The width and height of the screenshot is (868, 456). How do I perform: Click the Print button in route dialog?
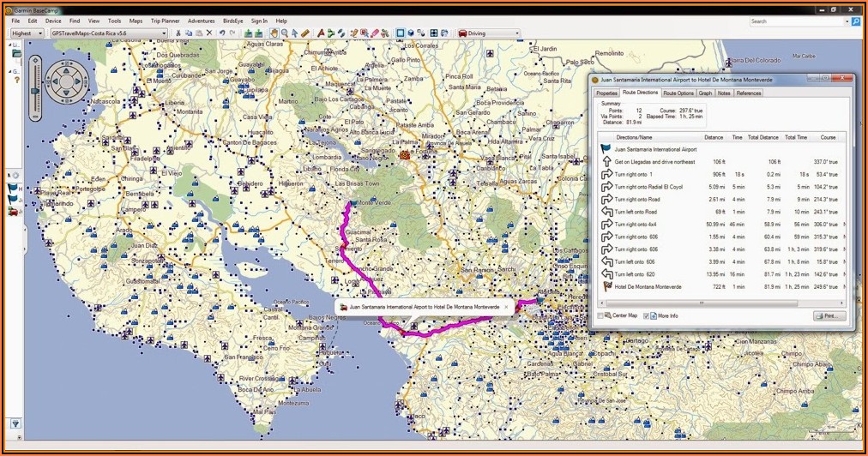tap(829, 316)
